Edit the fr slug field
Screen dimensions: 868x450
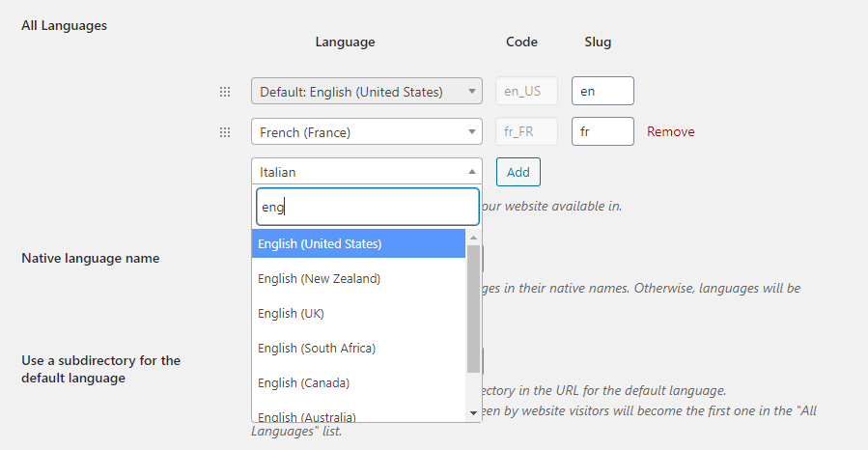tap(602, 131)
